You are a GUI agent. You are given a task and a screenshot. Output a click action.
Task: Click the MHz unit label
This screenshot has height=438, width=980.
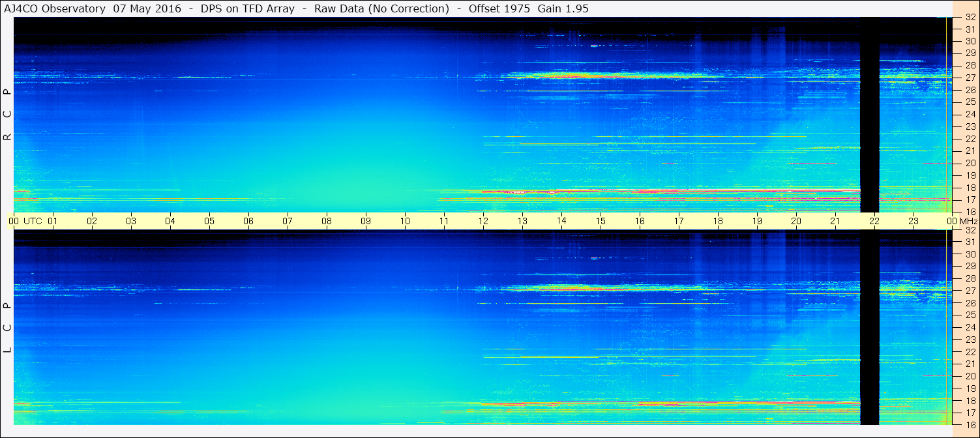968,221
